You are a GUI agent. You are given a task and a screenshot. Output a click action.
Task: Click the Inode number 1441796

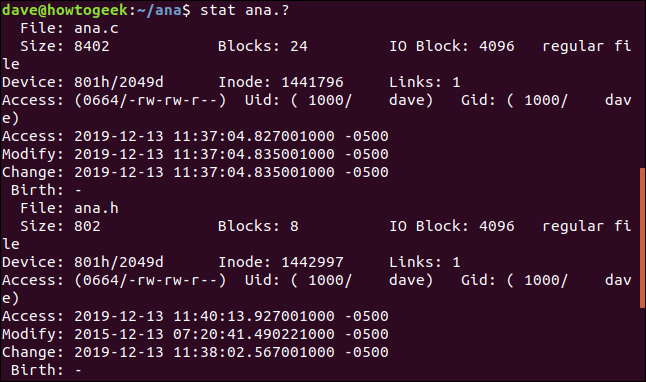click(312, 82)
